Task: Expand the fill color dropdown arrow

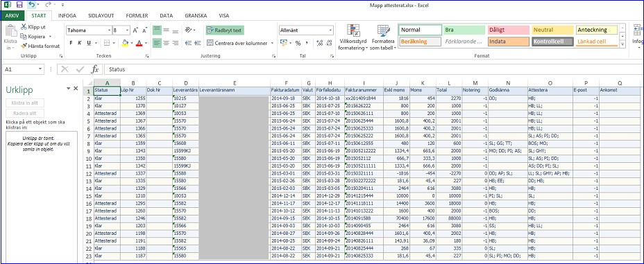Action: tap(131, 43)
